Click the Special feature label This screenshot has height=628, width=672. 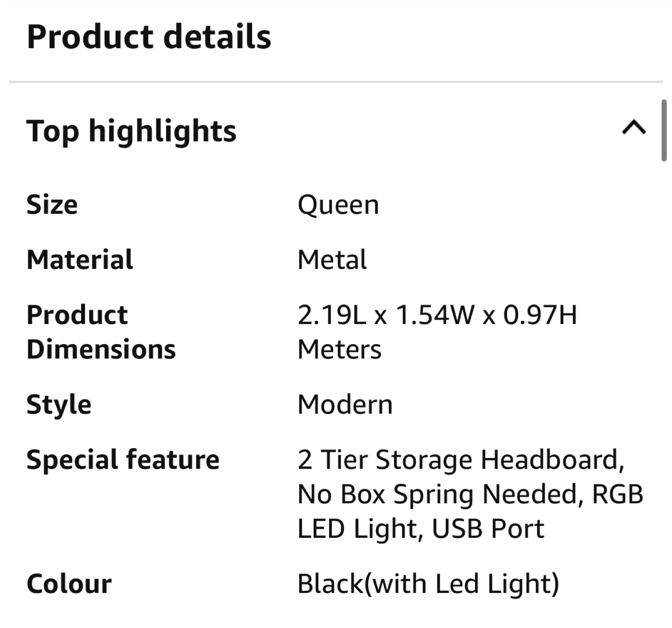click(123, 459)
